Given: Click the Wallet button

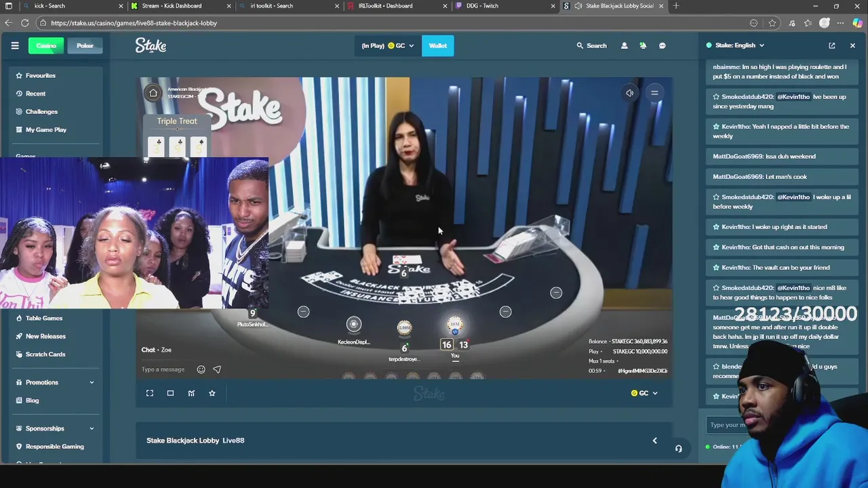Looking at the screenshot, I should tap(437, 45).
